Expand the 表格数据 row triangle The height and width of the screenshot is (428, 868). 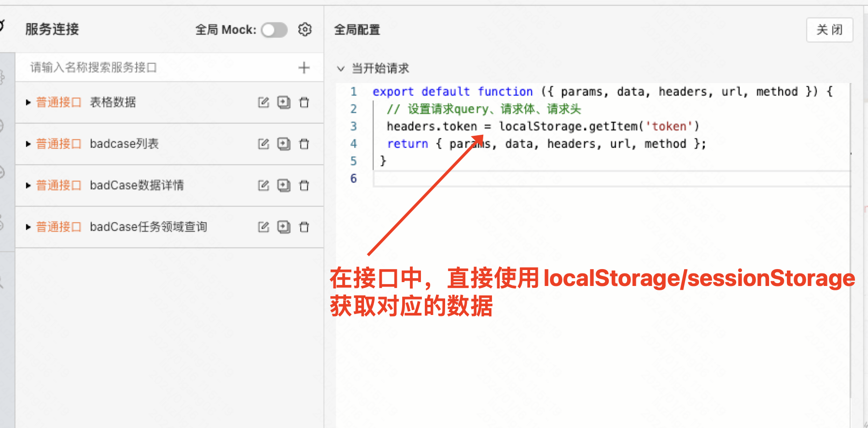point(28,102)
